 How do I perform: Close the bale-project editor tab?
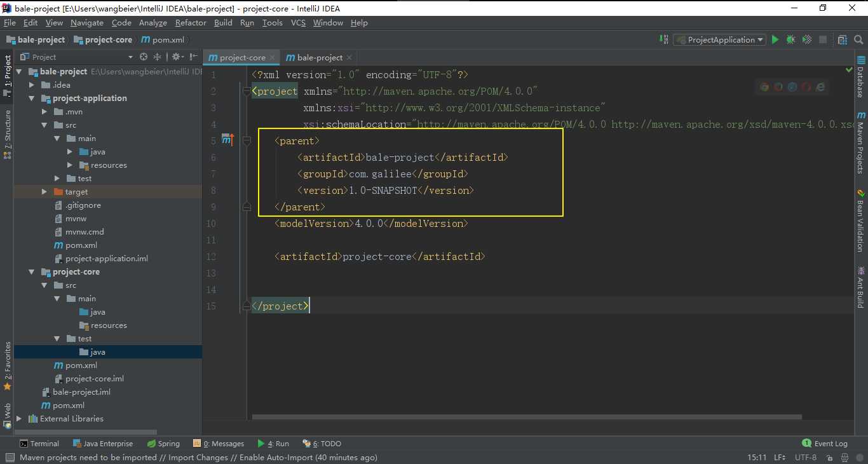point(349,57)
